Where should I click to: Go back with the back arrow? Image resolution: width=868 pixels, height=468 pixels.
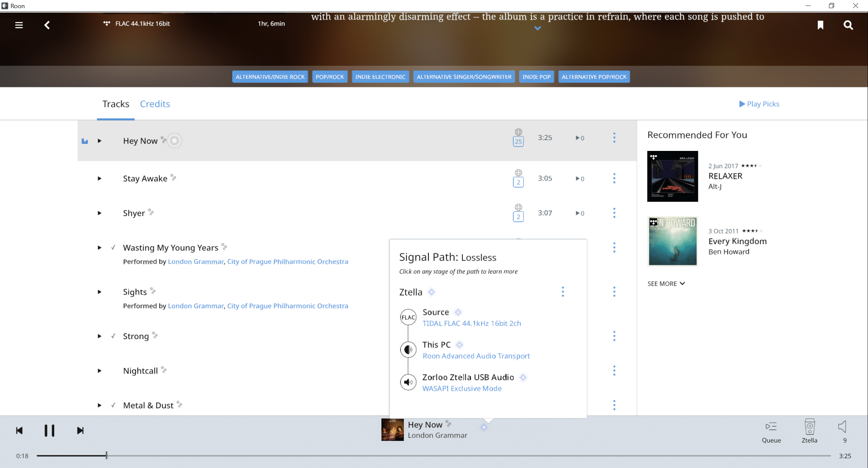(x=47, y=25)
